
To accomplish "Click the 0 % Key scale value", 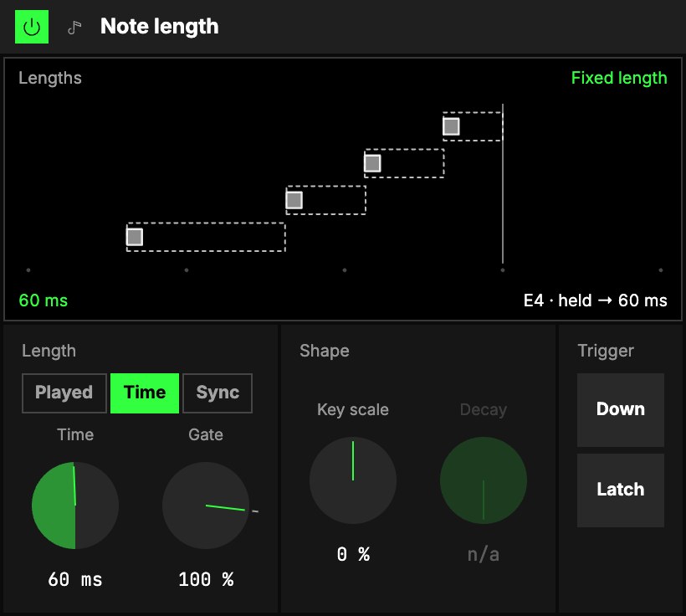I will pos(353,554).
